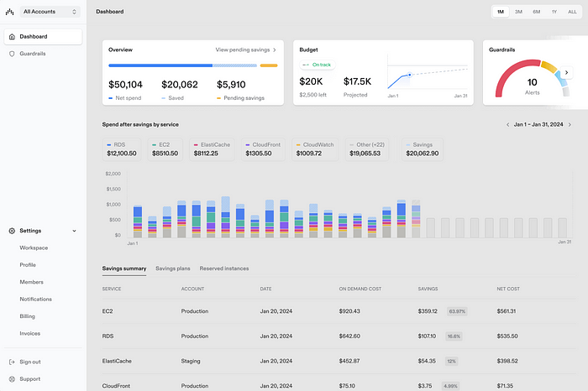The image size is (588, 391).
Task: Click the Settings gear icon
Action: 12,231
